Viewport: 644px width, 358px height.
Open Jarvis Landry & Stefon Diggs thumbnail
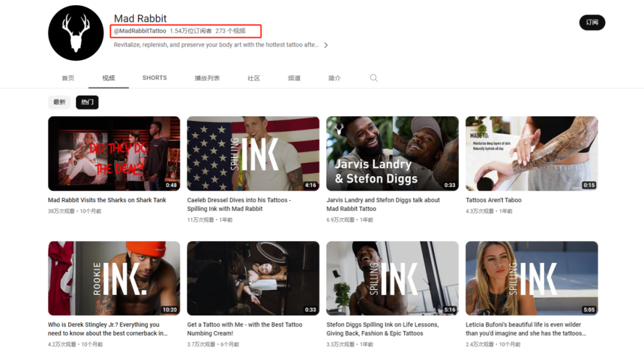[x=392, y=154]
